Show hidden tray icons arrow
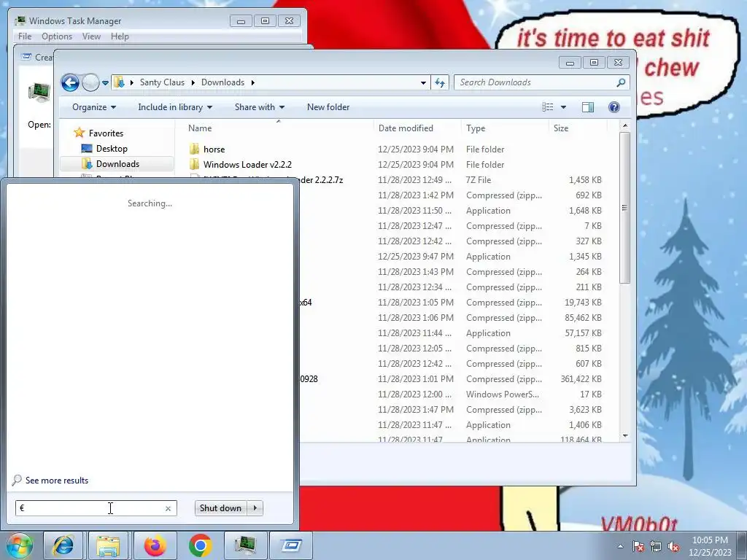This screenshot has height=560, width=747. click(620, 546)
